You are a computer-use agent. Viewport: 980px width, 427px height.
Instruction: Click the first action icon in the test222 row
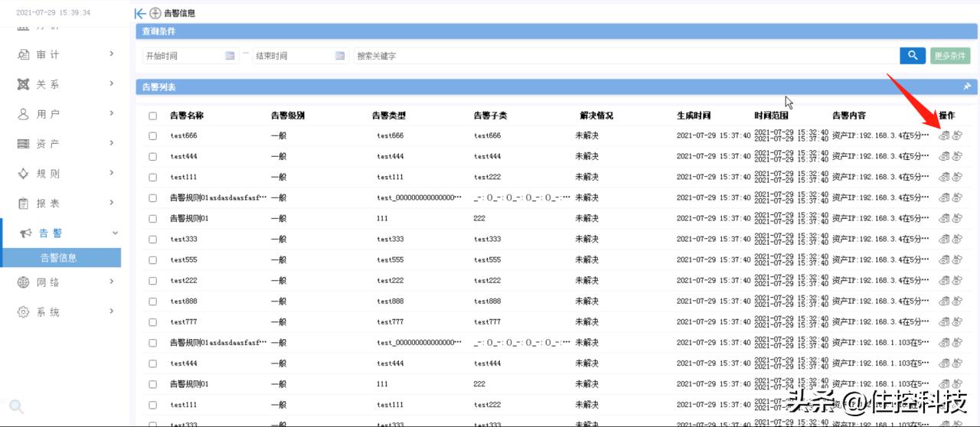944,280
